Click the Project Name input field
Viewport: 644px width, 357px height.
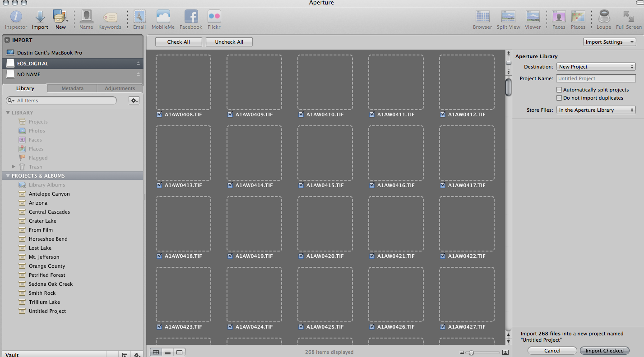pos(596,78)
